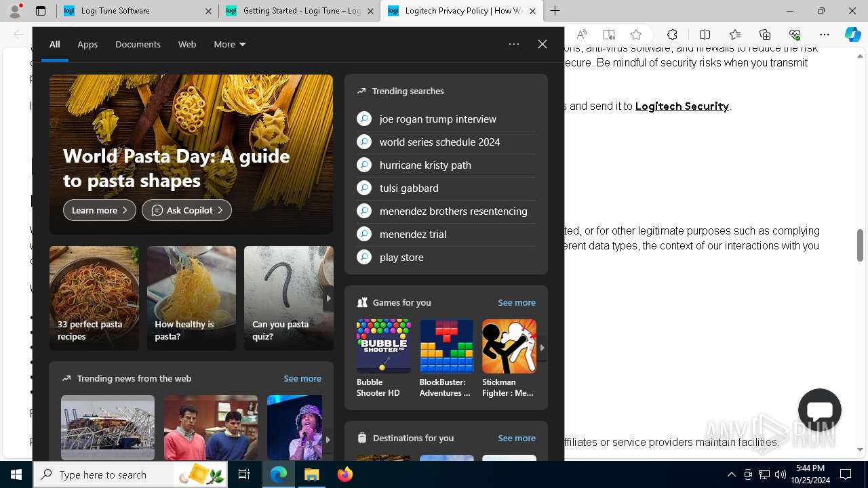Advance trending news with the next arrow
Image resolution: width=868 pixels, height=488 pixels.
coord(328,439)
